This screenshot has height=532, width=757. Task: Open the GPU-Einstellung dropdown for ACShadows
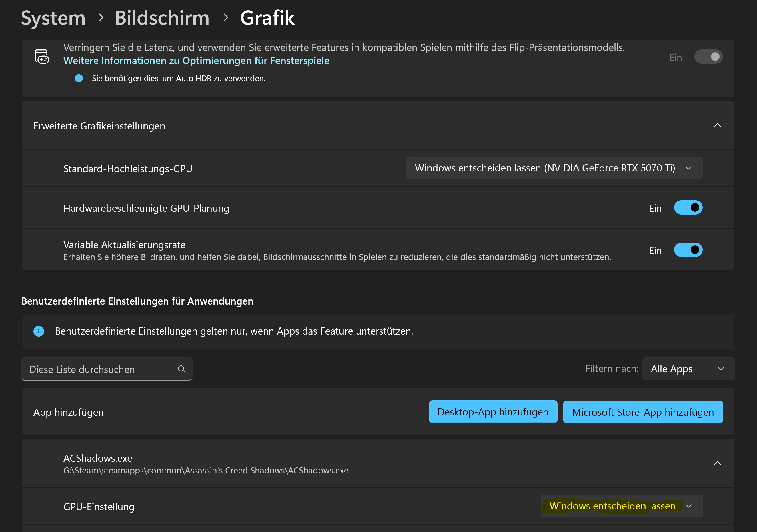(622, 506)
